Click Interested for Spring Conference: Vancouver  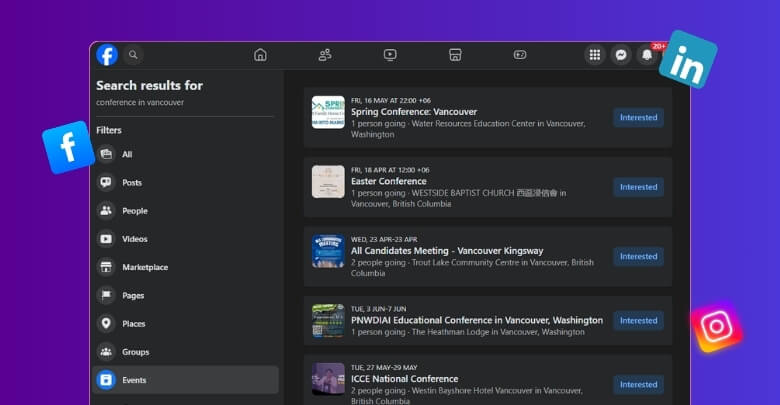click(638, 117)
